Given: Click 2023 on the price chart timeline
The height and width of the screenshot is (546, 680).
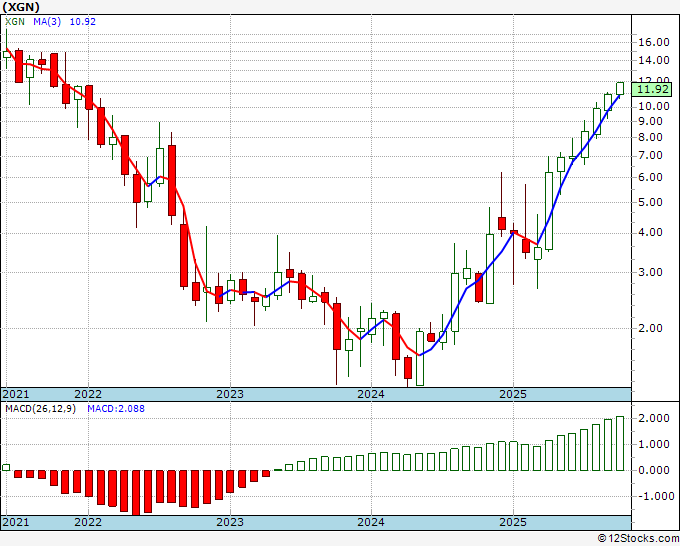Looking at the screenshot, I should pyautogui.click(x=230, y=394).
